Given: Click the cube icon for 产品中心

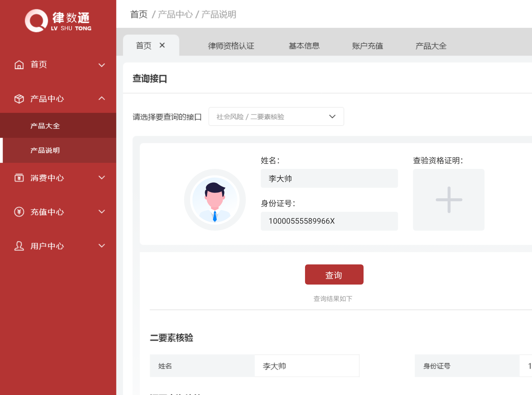Looking at the screenshot, I should tap(19, 99).
